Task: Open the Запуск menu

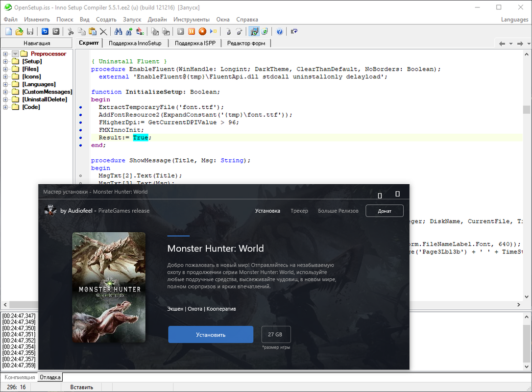Action: (x=132, y=19)
